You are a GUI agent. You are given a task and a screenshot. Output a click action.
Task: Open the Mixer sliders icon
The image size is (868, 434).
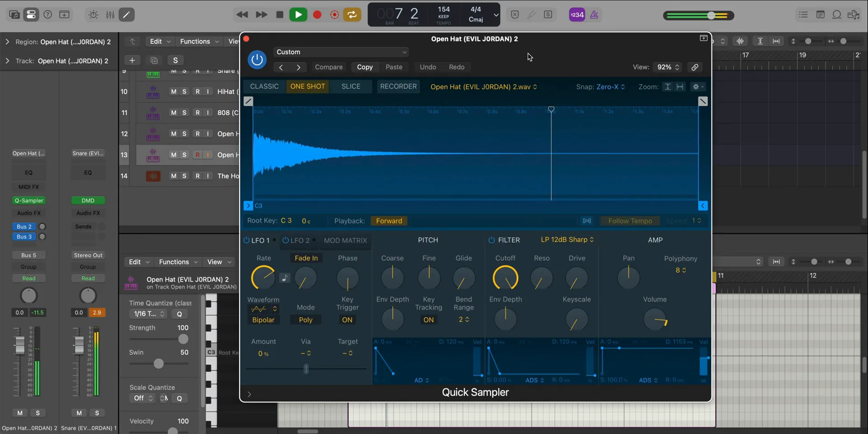point(110,14)
